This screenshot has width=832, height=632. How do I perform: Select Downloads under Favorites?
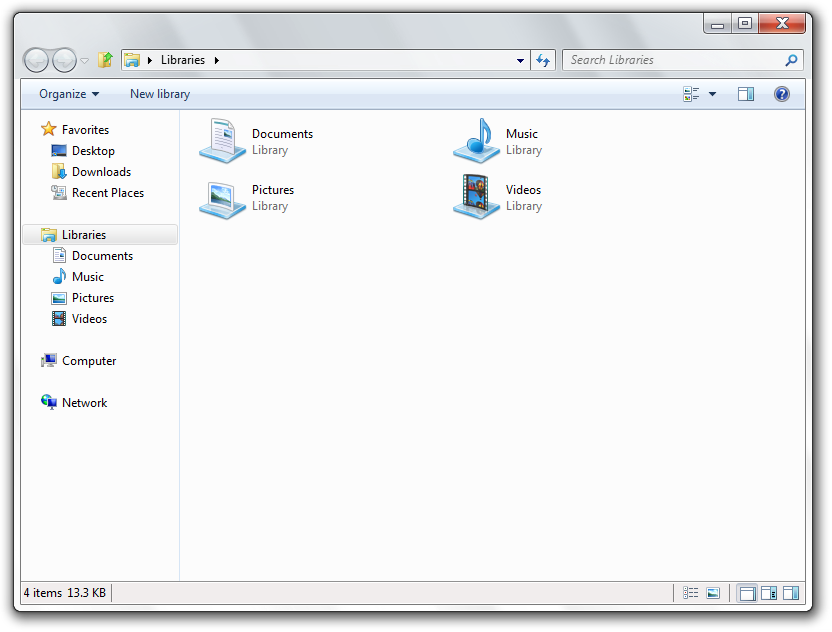(101, 172)
